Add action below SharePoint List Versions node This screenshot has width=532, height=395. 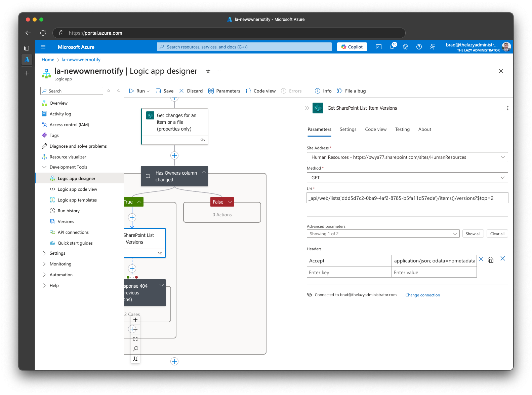[132, 268]
